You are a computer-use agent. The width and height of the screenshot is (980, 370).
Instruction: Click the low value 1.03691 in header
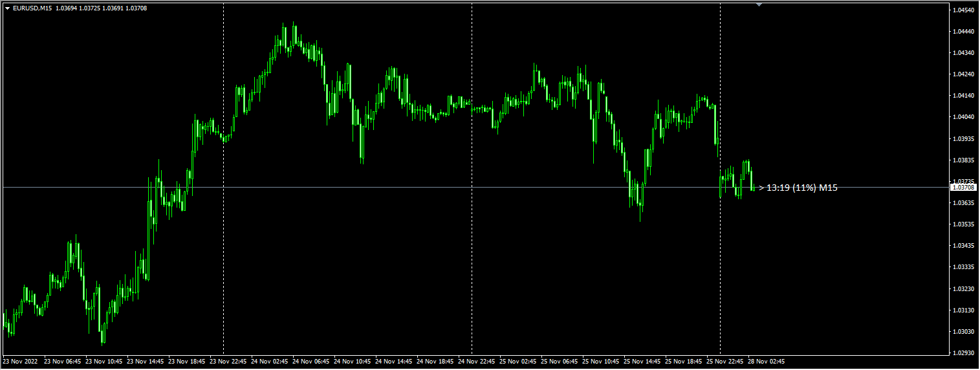point(114,8)
